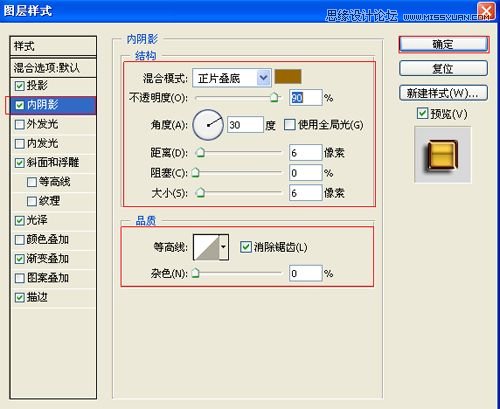Enable the 外发光 checkbox
The width and height of the screenshot is (500, 409).
(x=20, y=125)
